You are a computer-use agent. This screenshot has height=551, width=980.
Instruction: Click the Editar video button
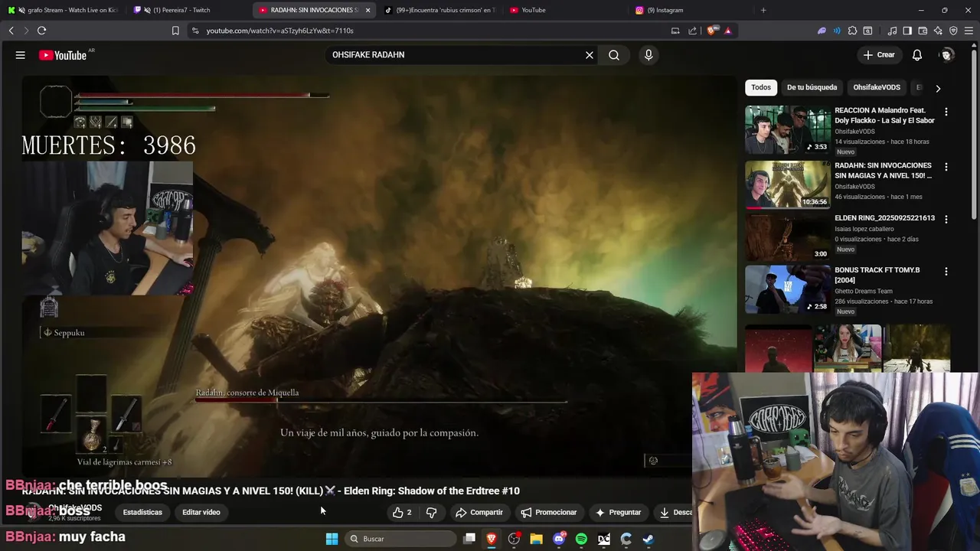pos(201,513)
